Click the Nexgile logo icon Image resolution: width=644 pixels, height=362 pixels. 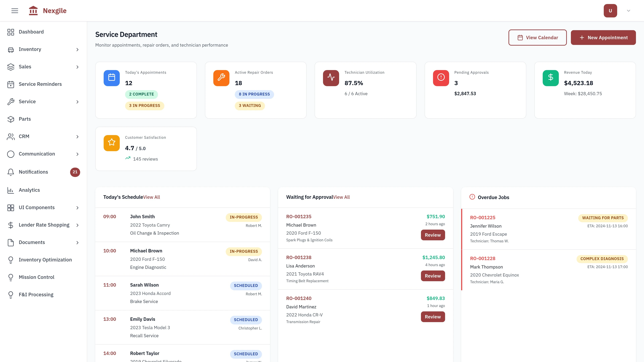(33, 11)
